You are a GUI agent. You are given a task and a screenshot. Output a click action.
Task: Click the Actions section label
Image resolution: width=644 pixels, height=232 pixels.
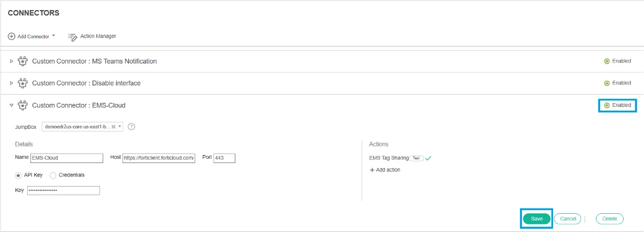coord(379,144)
